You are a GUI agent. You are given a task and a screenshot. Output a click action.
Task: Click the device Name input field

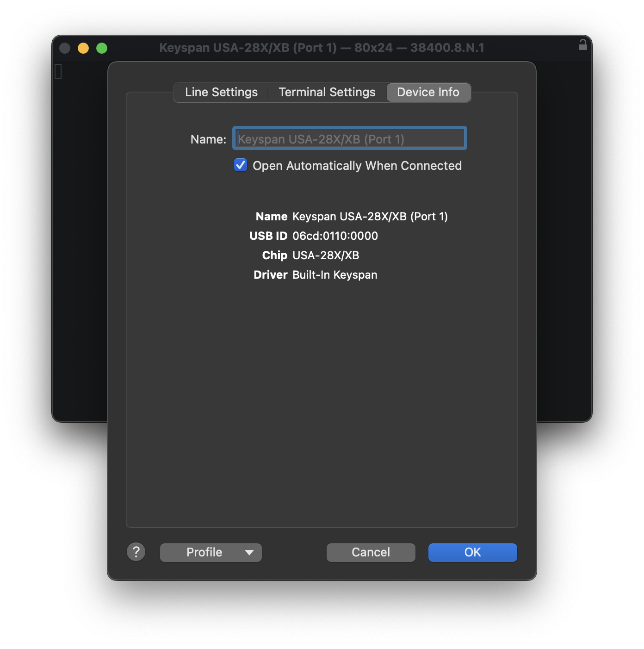[x=349, y=138]
